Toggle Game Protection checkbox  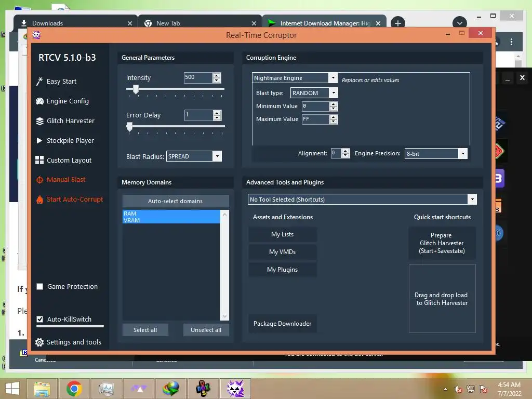pyautogui.click(x=39, y=287)
